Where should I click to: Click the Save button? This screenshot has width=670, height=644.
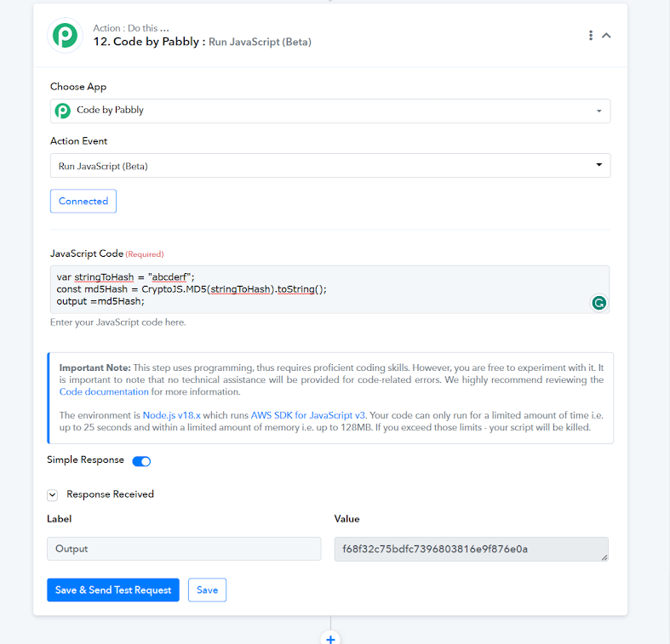tap(207, 590)
